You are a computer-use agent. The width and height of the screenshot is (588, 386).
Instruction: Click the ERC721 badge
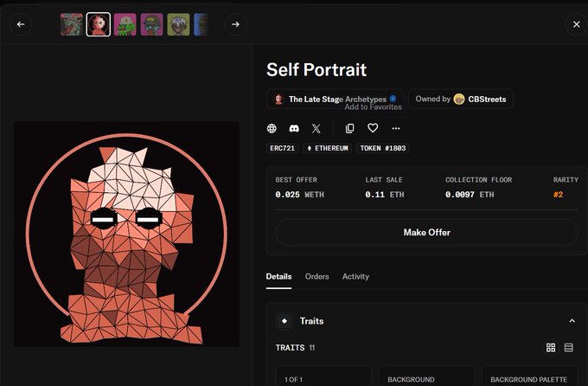pyautogui.click(x=283, y=148)
